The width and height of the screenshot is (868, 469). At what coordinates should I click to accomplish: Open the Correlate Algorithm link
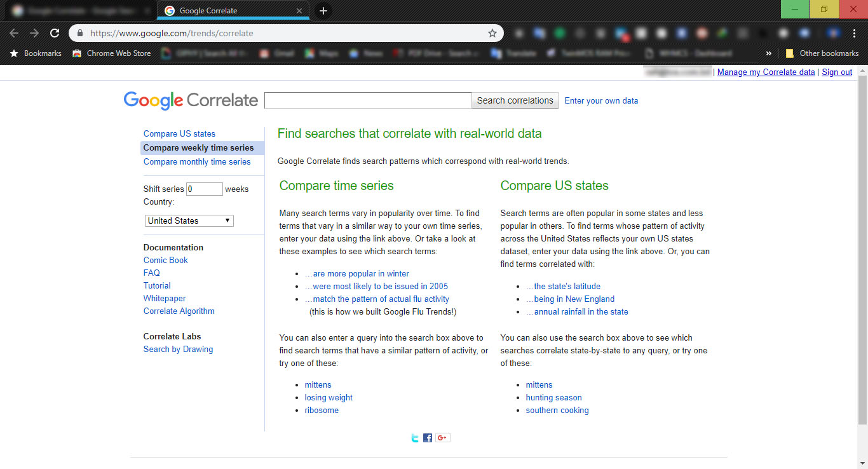[x=179, y=311]
